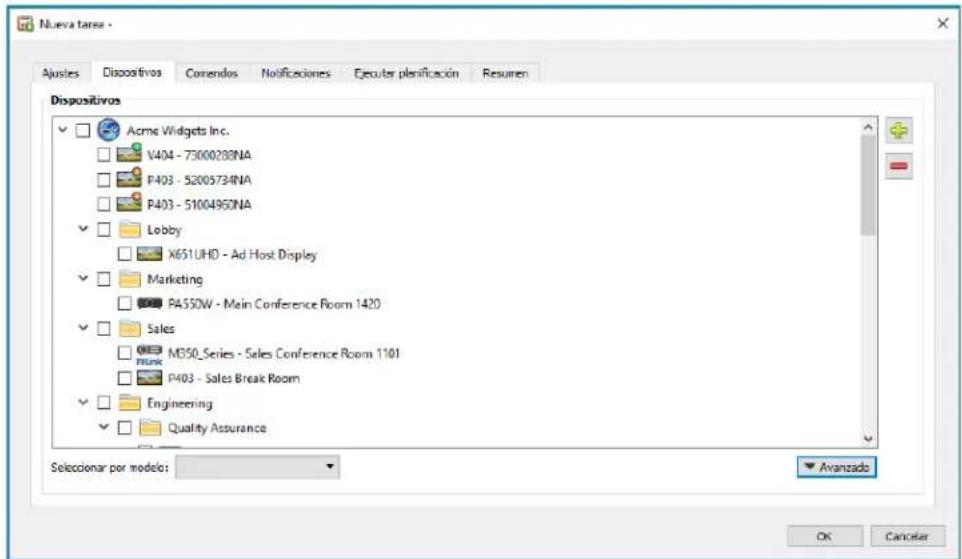Screen dimensions: 962x559
Task: Click the device list scroll down arrow
Action: click(x=868, y=439)
